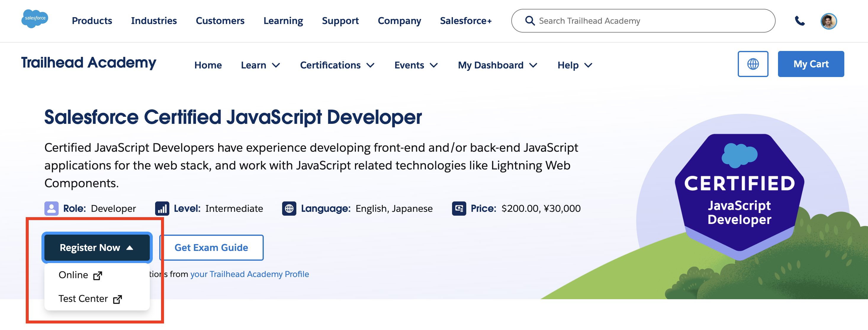Click the English, Japanese language text
Viewport: 868px width, 330px height.
tap(394, 209)
